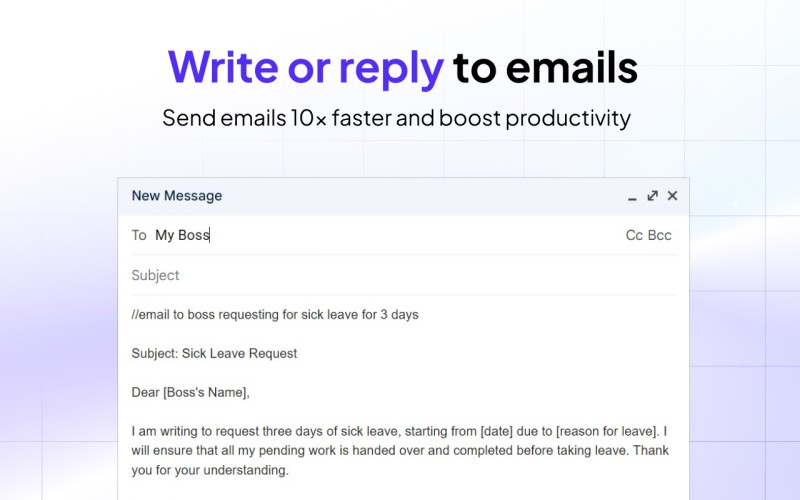Add Cc recipients

634,235
